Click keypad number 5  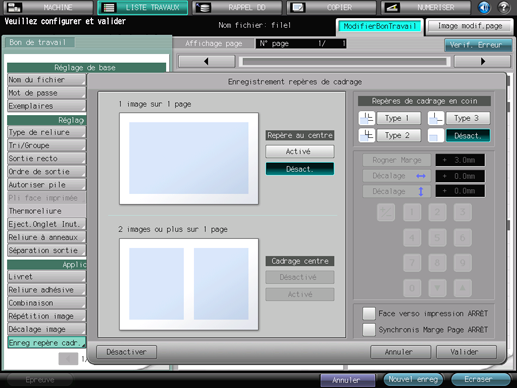point(437,238)
